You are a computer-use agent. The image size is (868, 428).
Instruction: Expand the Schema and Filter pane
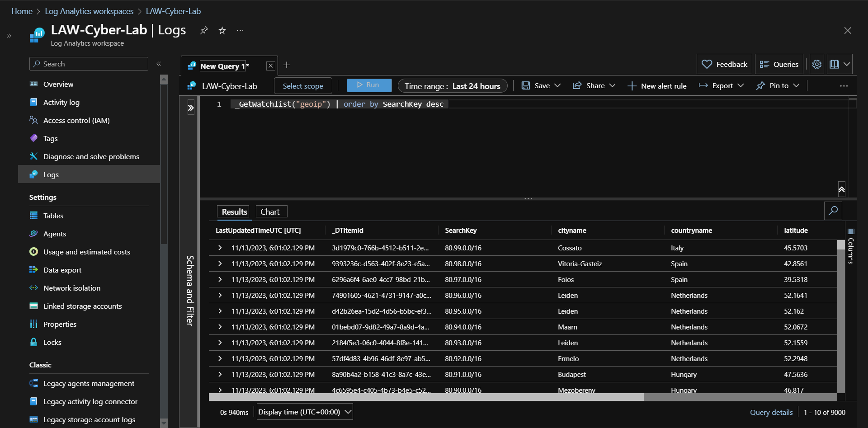(x=191, y=108)
